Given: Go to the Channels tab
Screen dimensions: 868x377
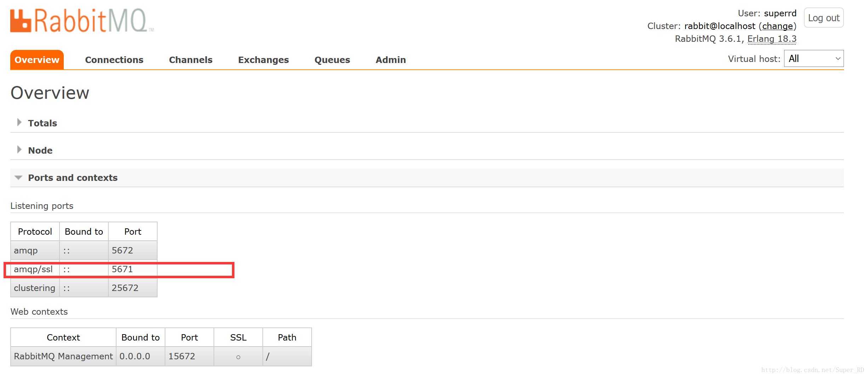Looking at the screenshot, I should 191,60.
